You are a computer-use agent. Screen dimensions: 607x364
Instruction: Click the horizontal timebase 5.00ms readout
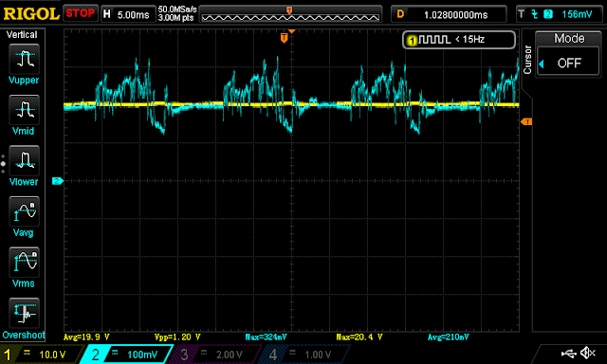pos(127,15)
